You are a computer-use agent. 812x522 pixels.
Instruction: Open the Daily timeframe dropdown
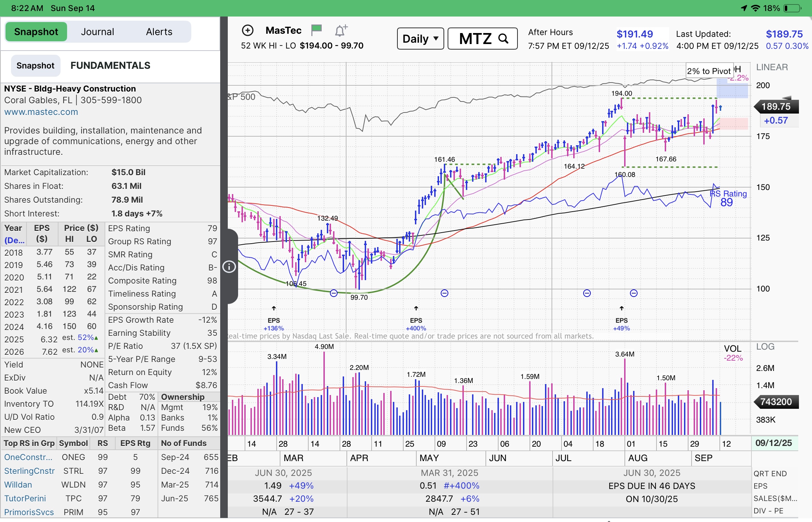click(x=420, y=39)
